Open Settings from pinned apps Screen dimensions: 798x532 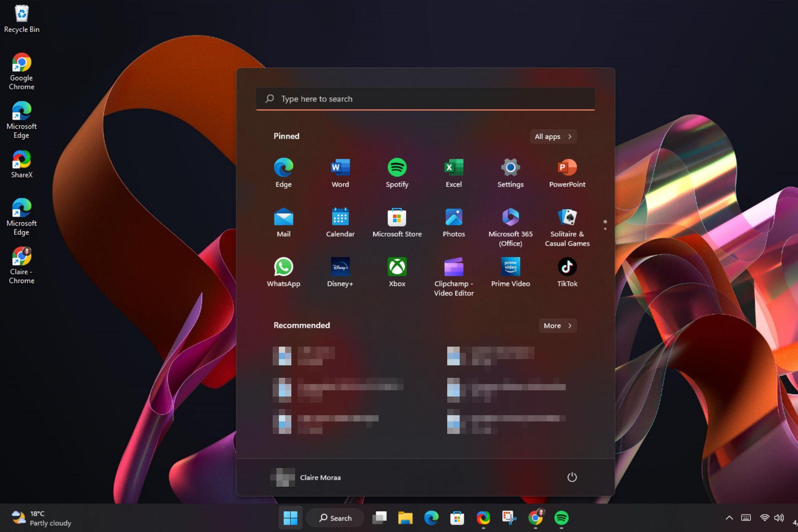(510, 173)
